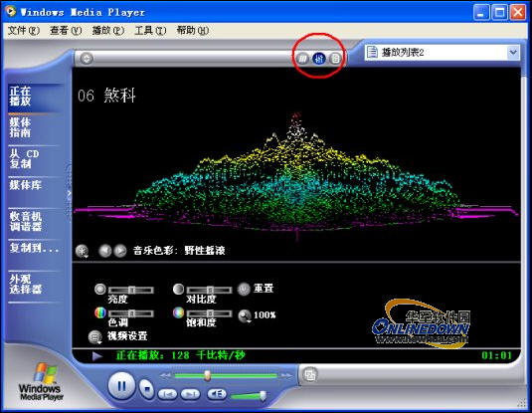This screenshot has width=532, height=413.
Task: Toggle the visualization view button in toolbar
Action: coord(302,59)
